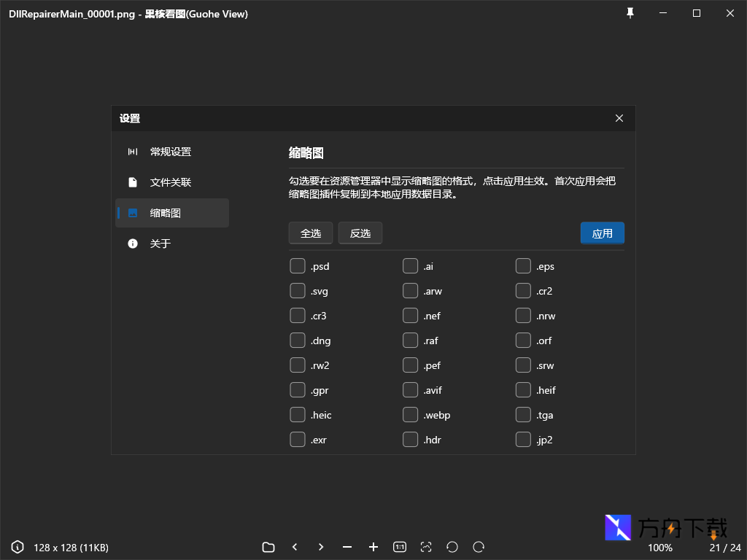Switch to the 文件关联 settings section
Screen dimensions: 747x560
tap(172, 182)
